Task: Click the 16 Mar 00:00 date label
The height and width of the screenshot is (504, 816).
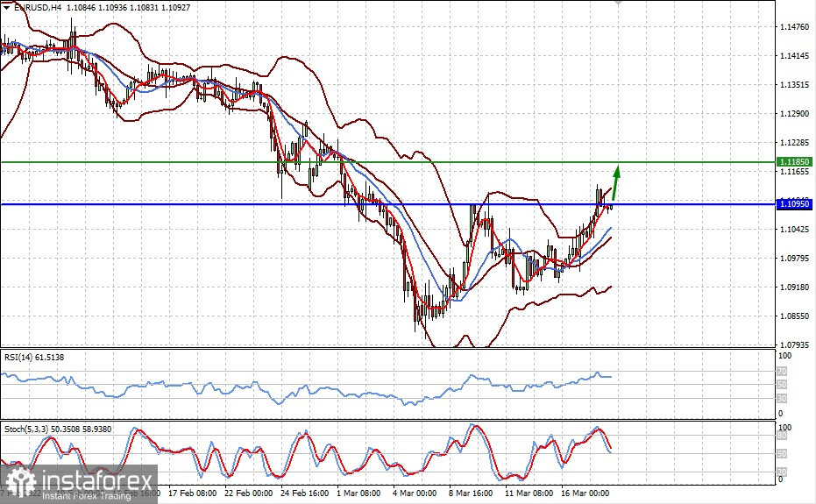Action: pos(585,493)
